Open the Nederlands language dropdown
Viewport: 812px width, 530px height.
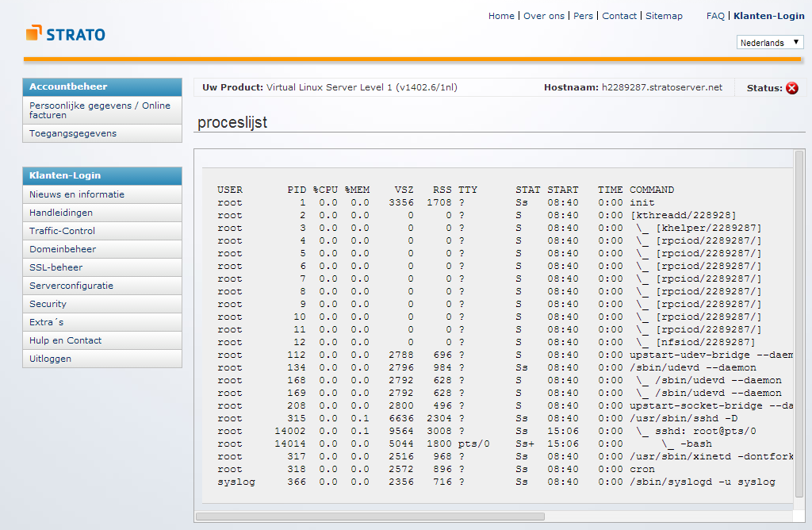click(x=770, y=43)
